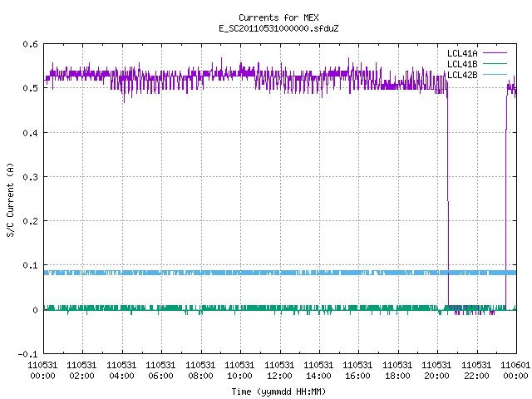This screenshot has width=532, height=399.
Task: Click the 0.3 y-axis tick value
Action: tap(30, 177)
